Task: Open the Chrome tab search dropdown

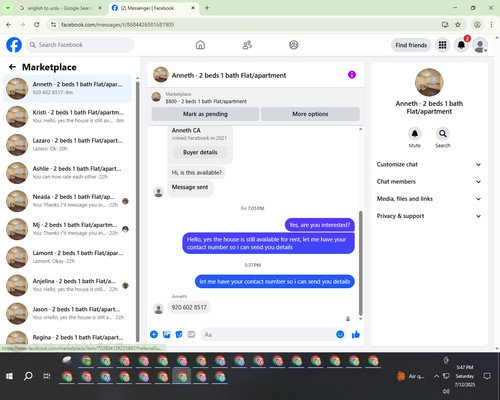Action: 8,8
